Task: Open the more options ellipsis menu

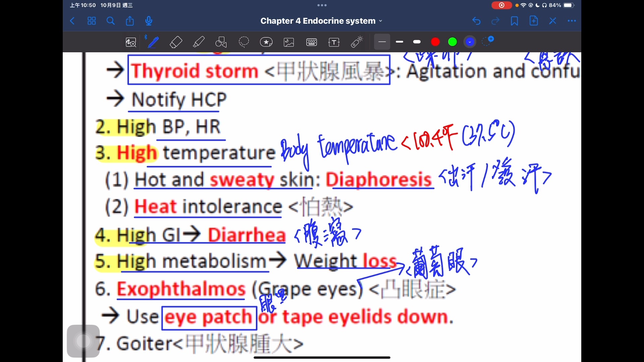Action: pyautogui.click(x=572, y=21)
